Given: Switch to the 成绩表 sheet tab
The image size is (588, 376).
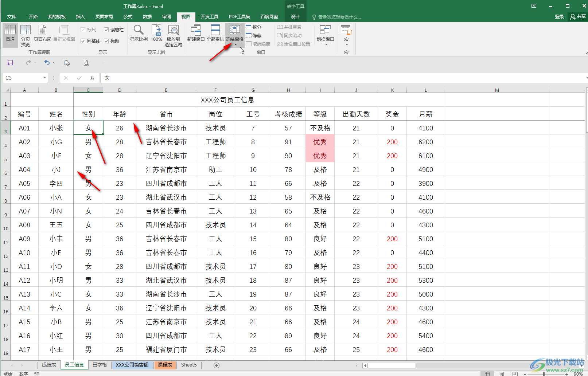Looking at the screenshot, I should (x=49, y=365).
